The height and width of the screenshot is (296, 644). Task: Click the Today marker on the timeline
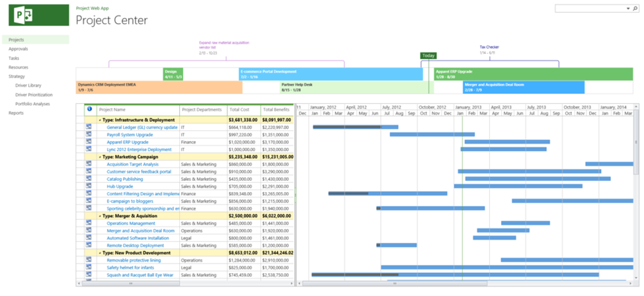pyautogui.click(x=428, y=56)
